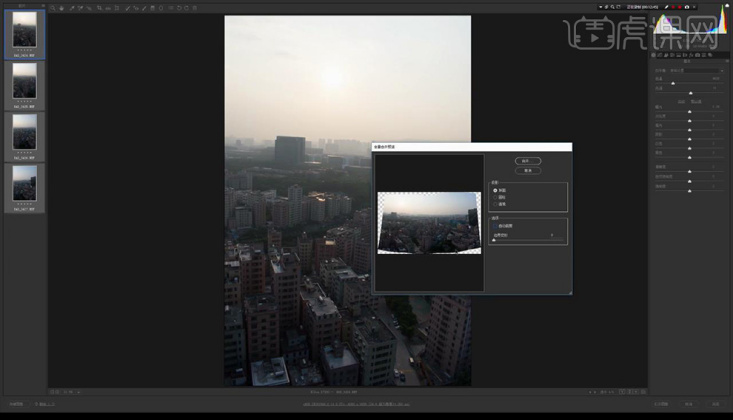Click the Merge button in panorama dialog

click(528, 161)
